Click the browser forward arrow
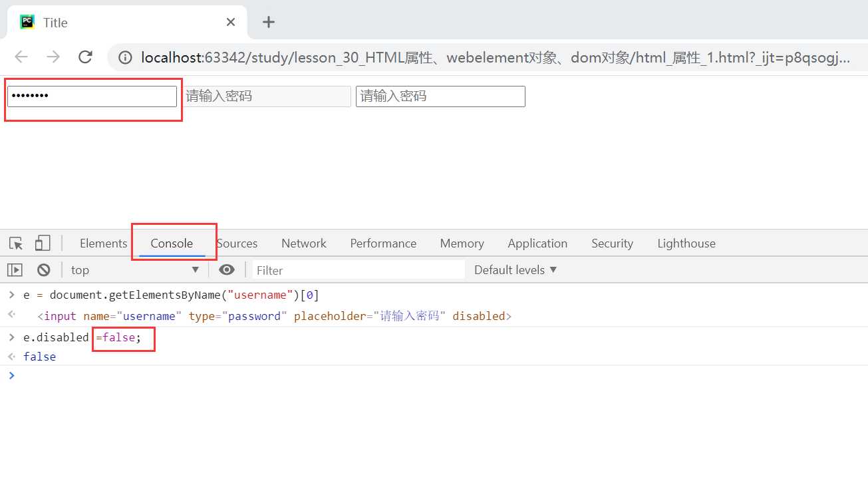The height and width of the screenshot is (479, 868). [53, 57]
